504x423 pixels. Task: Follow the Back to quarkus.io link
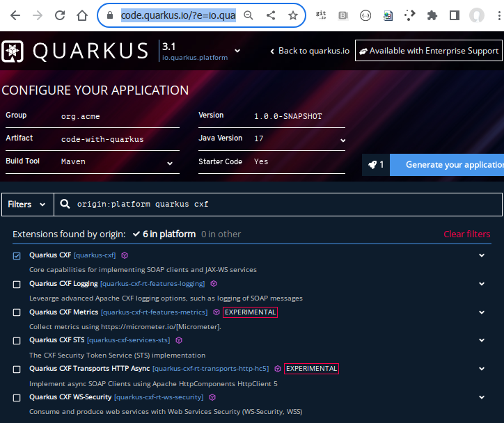click(309, 51)
